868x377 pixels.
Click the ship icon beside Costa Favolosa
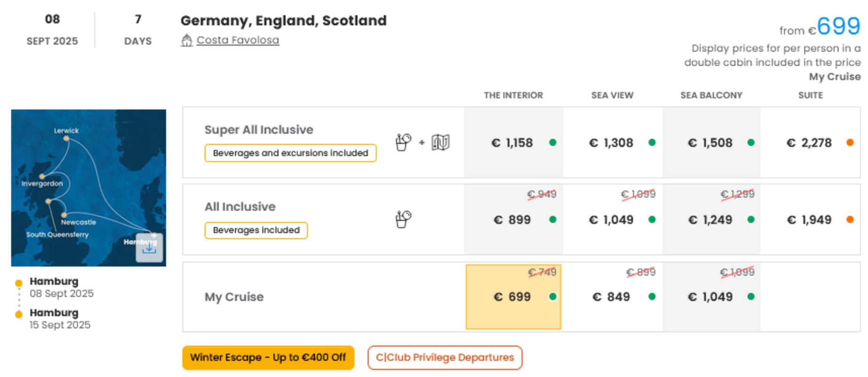pos(187,41)
